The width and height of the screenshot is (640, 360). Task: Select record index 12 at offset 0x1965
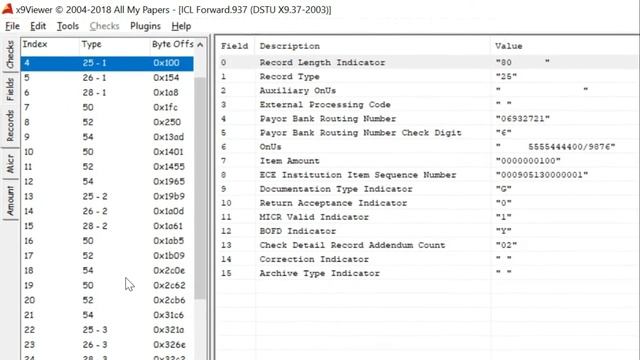click(107, 181)
